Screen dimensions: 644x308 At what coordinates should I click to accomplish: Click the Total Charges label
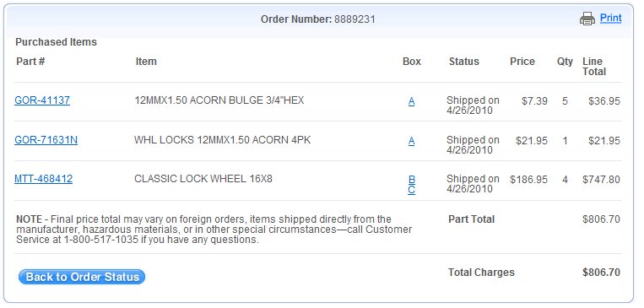tap(481, 273)
